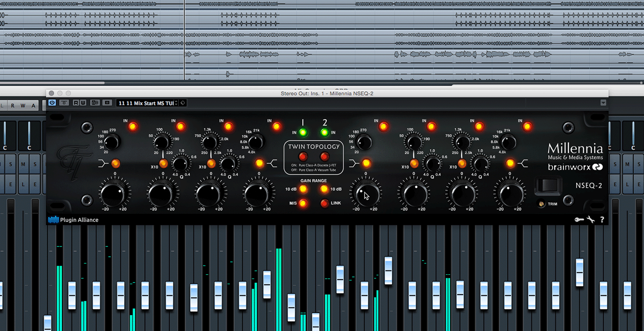Click channel 1 high band frequency knob (4.8k-21k)

pyautogui.click(x=256, y=142)
